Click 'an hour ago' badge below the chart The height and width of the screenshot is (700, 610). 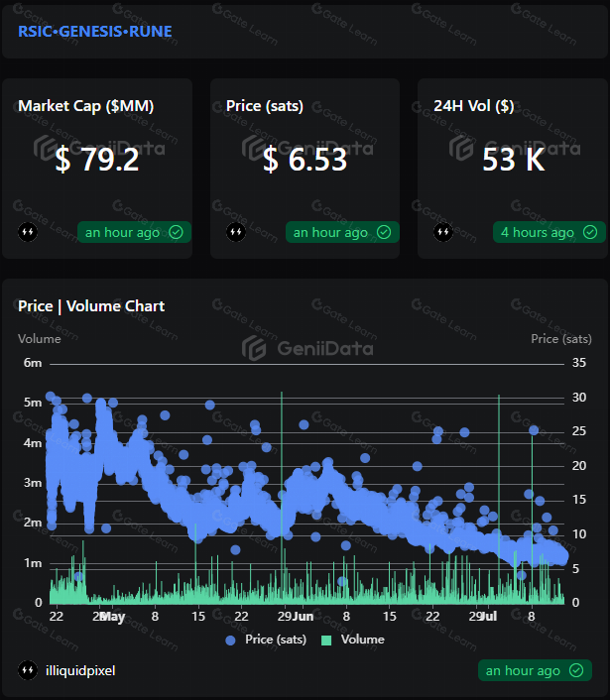(x=535, y=670)
